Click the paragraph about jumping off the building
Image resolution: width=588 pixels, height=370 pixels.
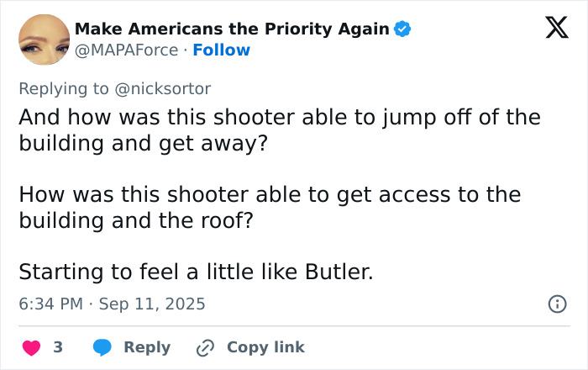(279, 129)
